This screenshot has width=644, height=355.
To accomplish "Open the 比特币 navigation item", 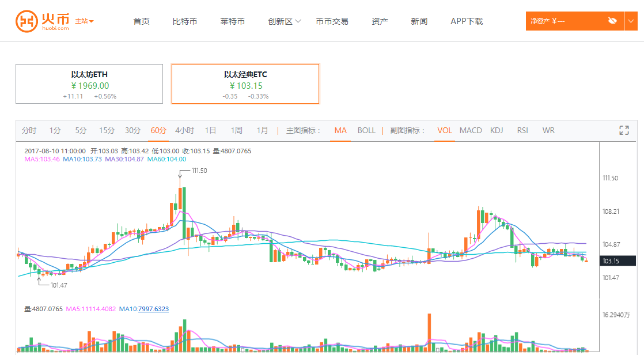I will click(184, 21).
